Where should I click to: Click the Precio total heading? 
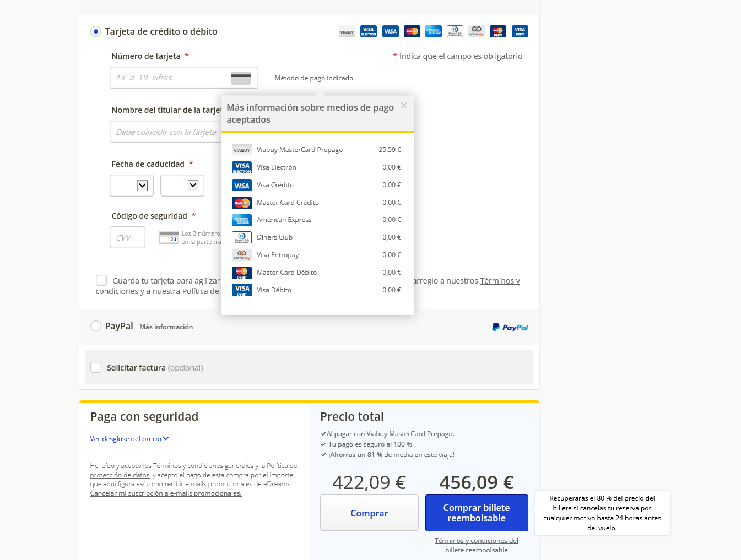352,417
